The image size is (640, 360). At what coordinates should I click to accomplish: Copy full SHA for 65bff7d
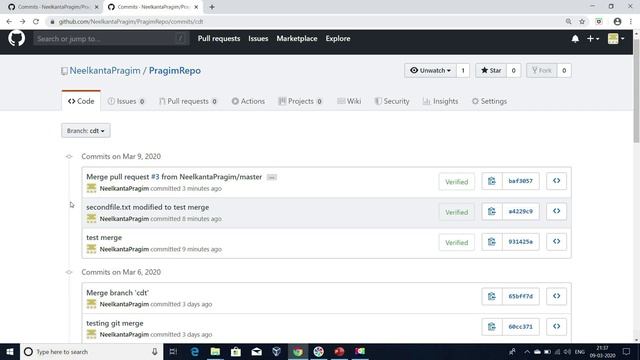click(x=492, y=296)
